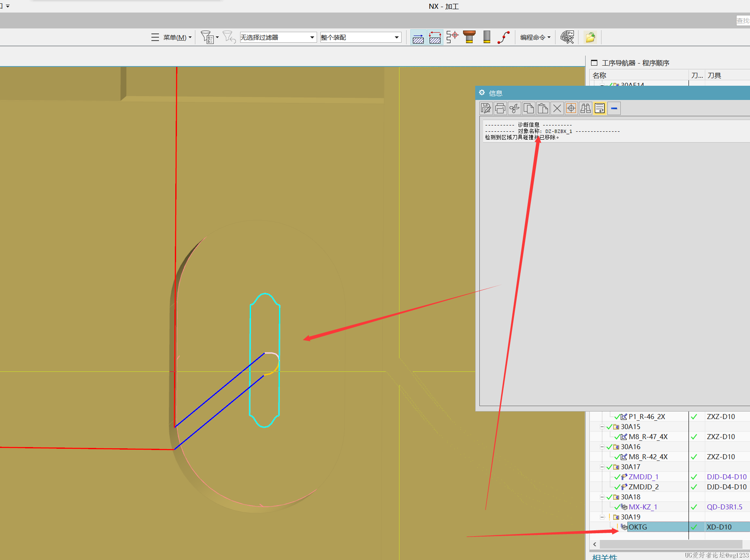The width and height of the screenshot is (750, 560).
Task: Open the 整个装配 scope dropdown
Action: [361, 37]
